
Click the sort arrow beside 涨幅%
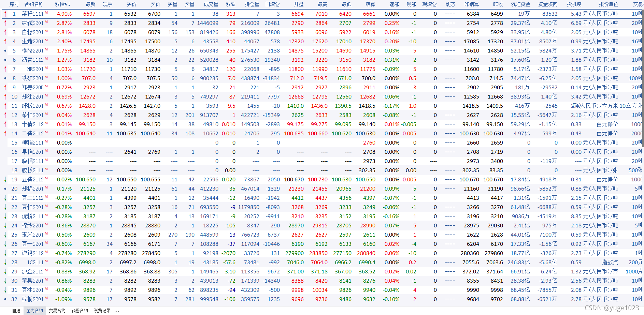coord(69,4)
